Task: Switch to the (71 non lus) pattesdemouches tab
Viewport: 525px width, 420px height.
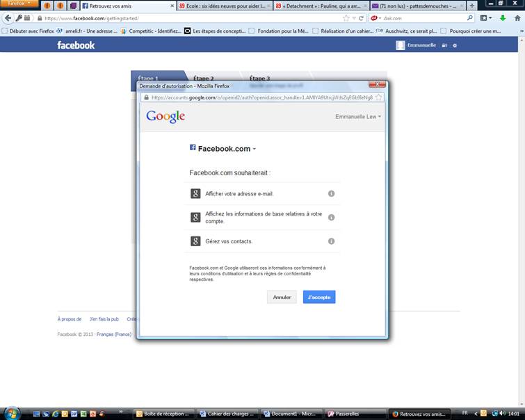Action: coord(417,6)
